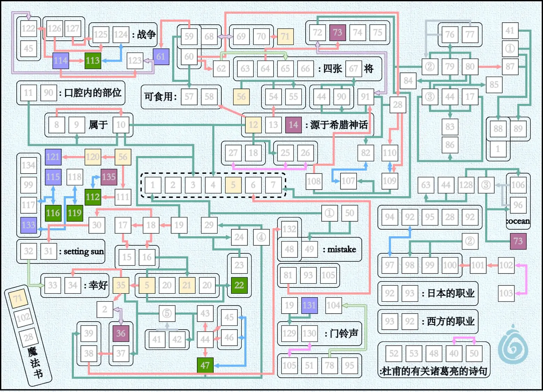This screenshot has height=392, width=543.
Task: Select the mauve box numbered 36
Action: [x=121, y=333]
